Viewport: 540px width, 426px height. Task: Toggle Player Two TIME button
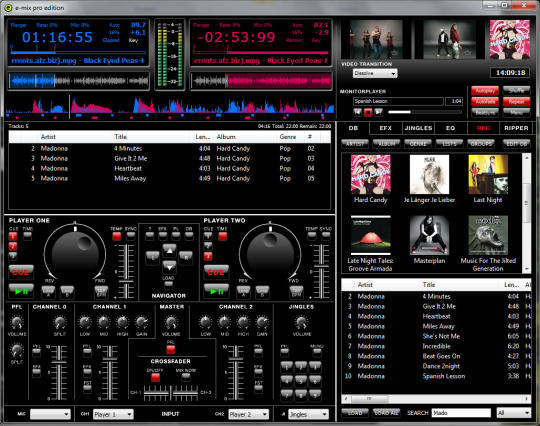tap(222, 236)
